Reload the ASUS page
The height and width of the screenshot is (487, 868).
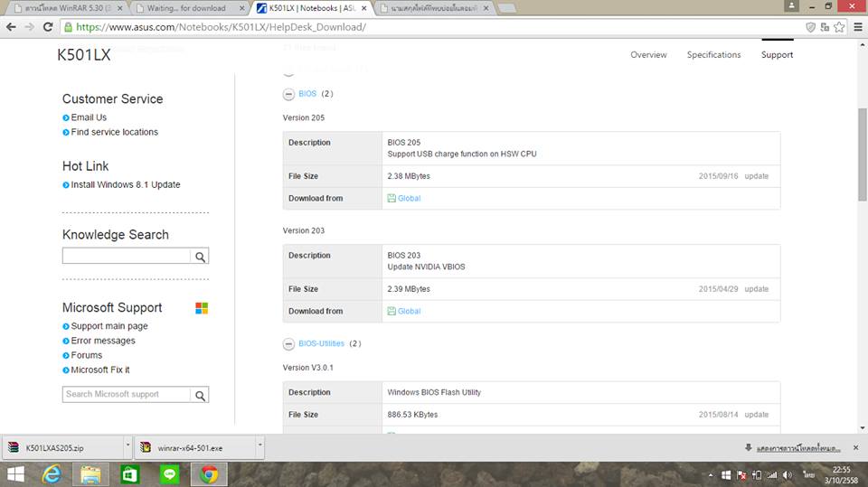click(x=48, y=26)
